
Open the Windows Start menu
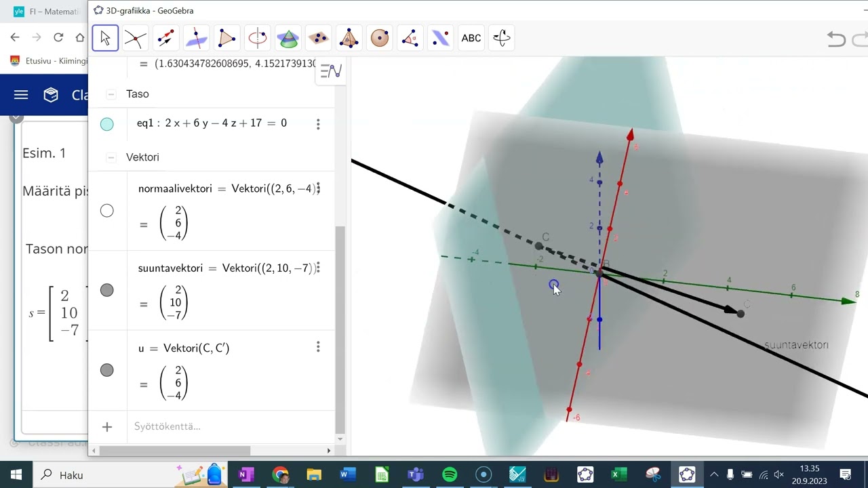tap(16, 474)
